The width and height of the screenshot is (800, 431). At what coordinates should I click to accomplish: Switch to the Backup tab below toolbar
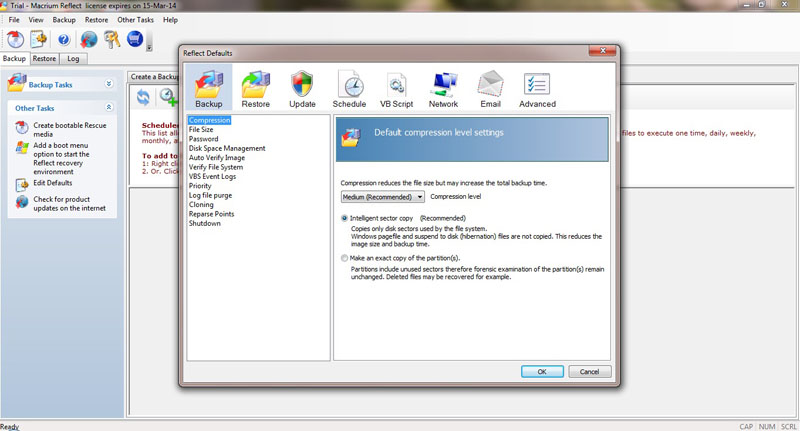14,59
